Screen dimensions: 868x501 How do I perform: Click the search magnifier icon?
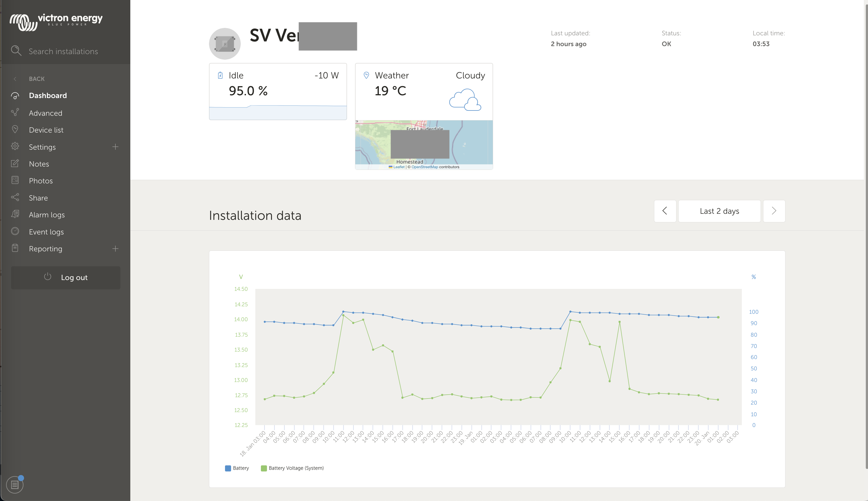[x=16, y=51]
